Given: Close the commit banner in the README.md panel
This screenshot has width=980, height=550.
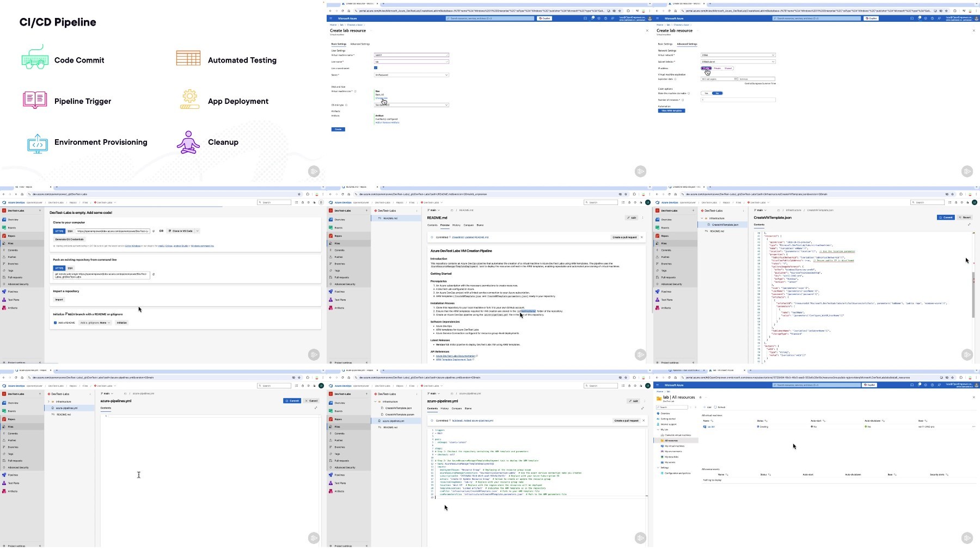Looking at the screenshot, I should point(642,237).
